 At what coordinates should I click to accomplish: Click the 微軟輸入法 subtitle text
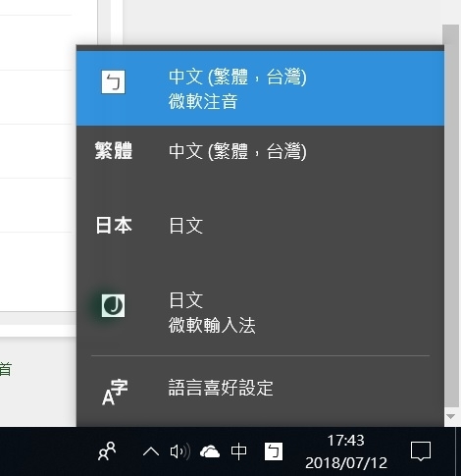click(x=212, y=325)
